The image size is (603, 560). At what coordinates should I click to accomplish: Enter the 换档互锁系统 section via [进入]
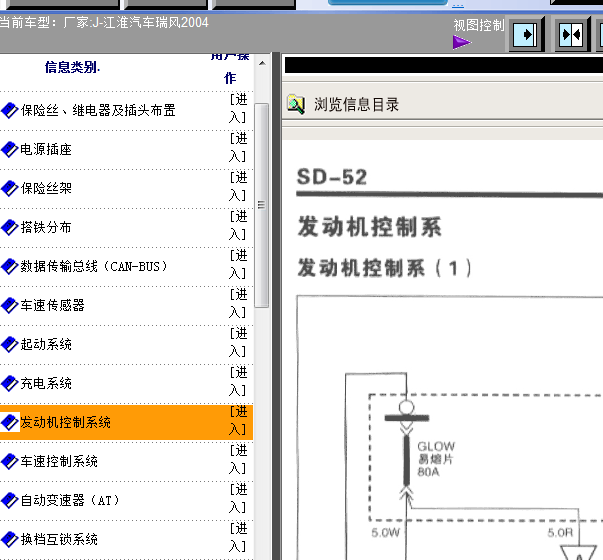tap(238, 537)
